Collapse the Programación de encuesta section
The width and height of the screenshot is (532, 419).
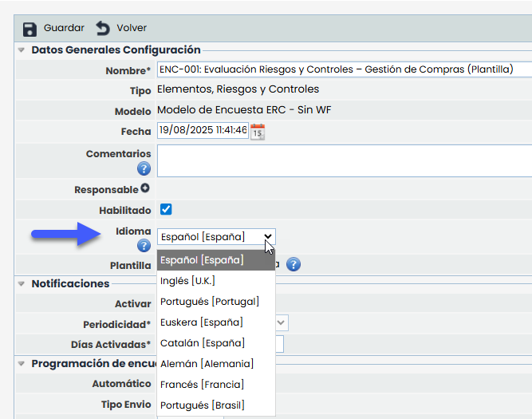pos(22,364)
